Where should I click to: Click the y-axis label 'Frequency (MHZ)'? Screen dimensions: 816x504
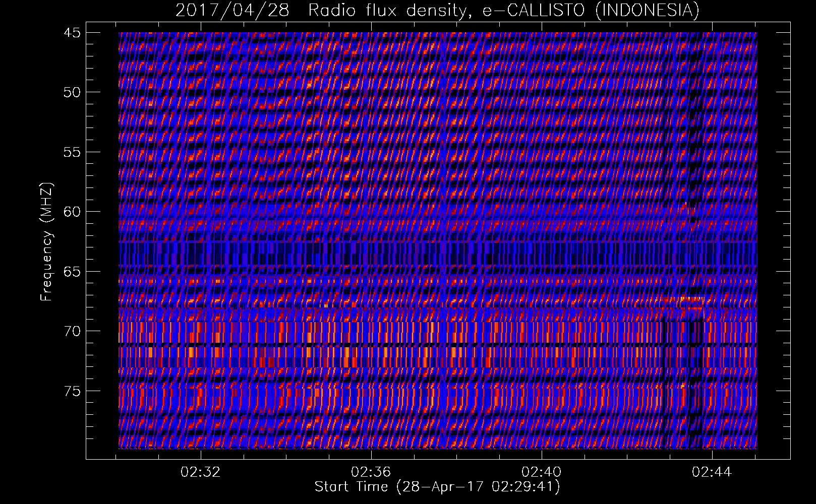coord(46,242)
